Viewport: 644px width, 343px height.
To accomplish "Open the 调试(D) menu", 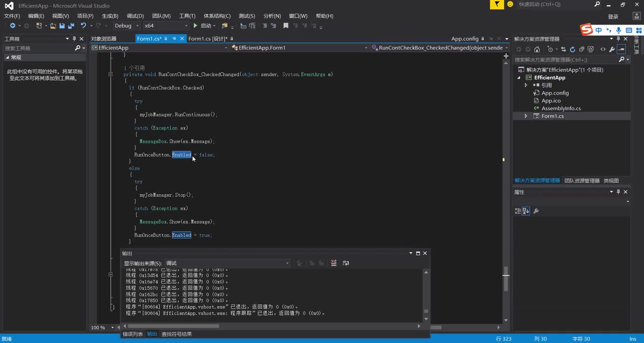I will 135,16.
